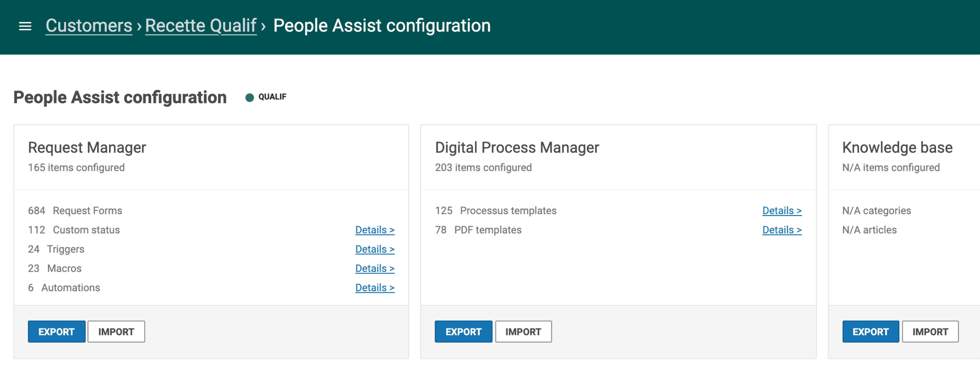
Task: Click the Request Manager card title
Action: click(87, 148)
